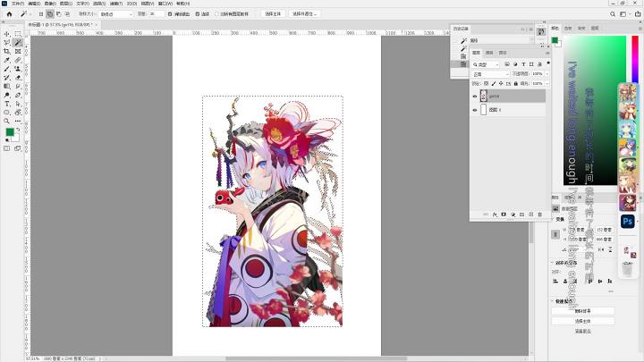Select the Eyedropper tool
This screenshot has height=362, width=644.
[x=7, y=61]
